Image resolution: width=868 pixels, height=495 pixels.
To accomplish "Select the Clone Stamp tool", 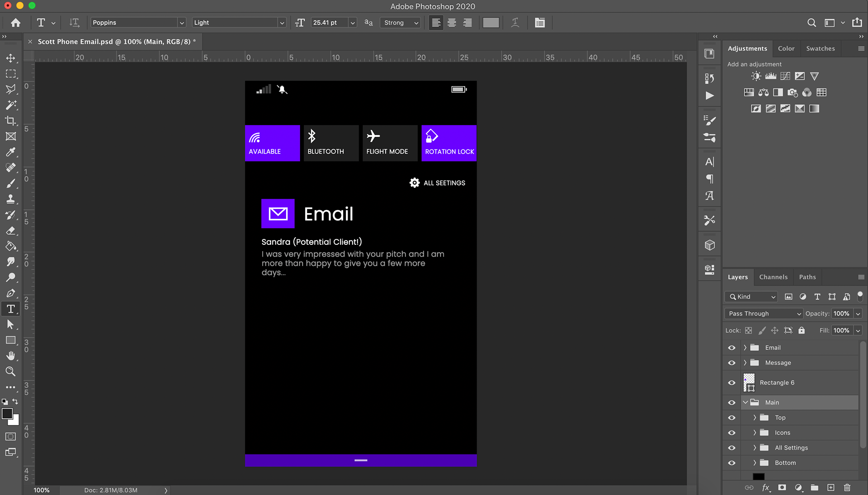I will [x=10, y=199].
